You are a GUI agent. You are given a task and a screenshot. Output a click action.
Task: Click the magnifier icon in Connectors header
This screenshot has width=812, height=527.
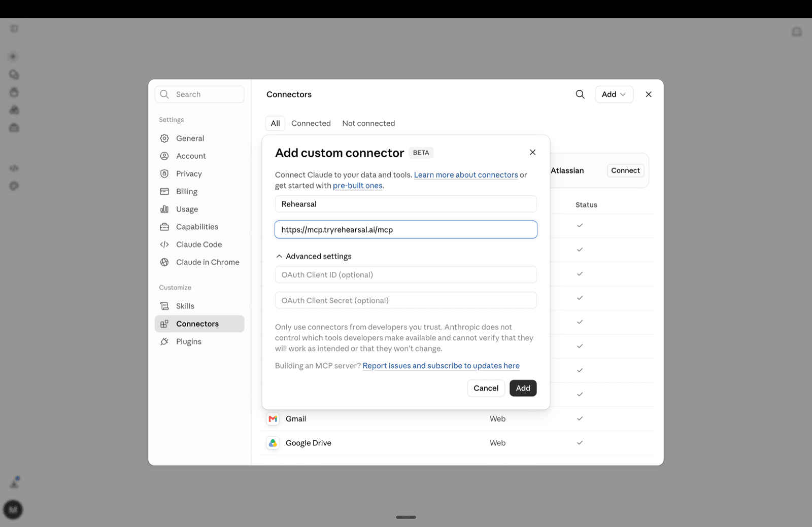click(x=580, y=94)
